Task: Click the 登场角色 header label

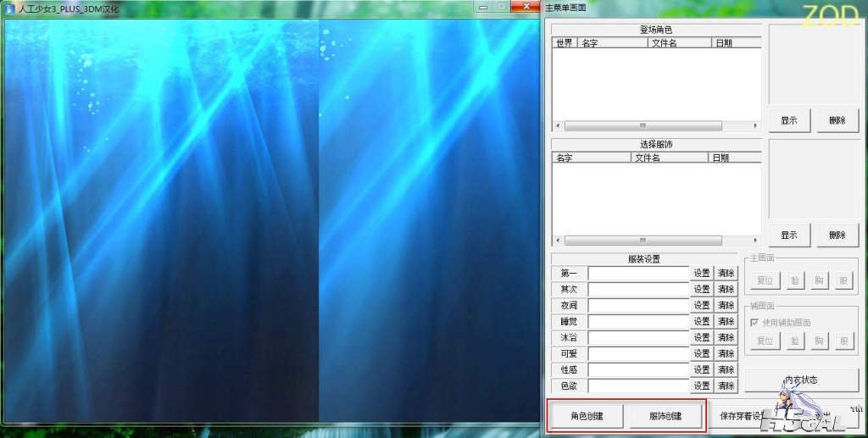Action: click(656, 30)
